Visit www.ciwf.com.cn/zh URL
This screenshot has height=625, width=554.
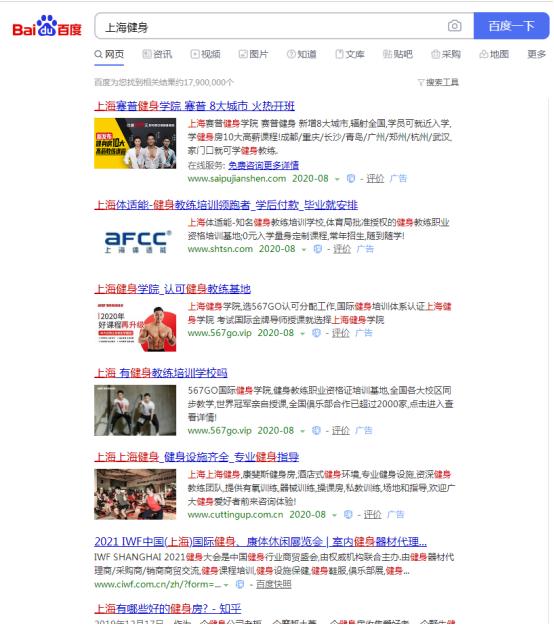point(158,584)
